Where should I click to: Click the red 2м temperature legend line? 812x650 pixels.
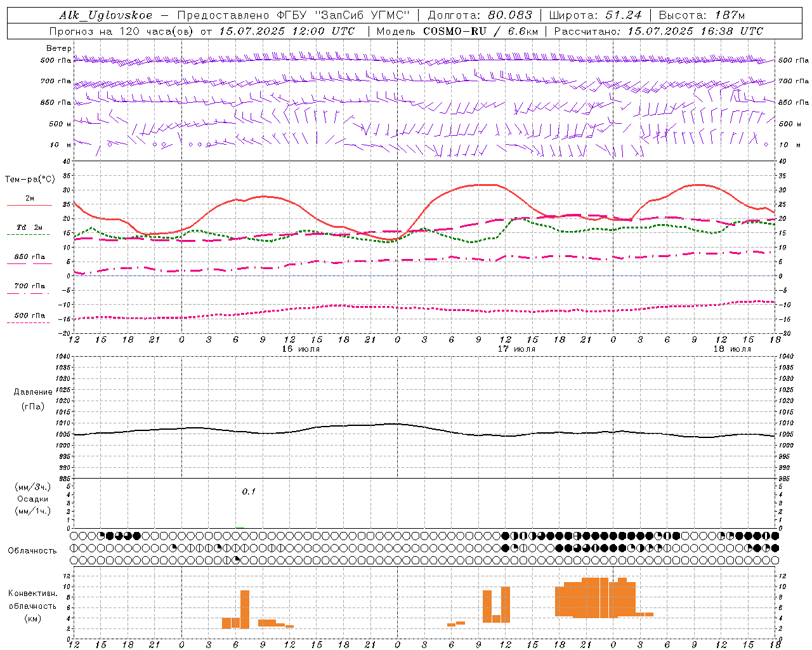point(29,205)
